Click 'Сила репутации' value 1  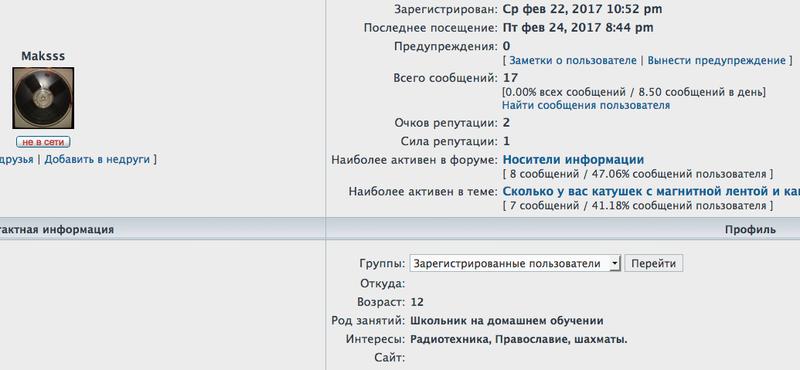tap(506, 141)
